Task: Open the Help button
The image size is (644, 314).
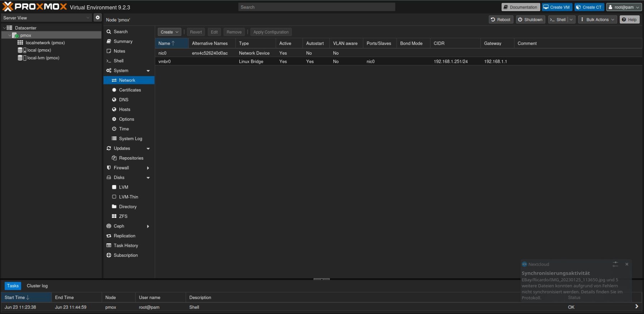Action: (x=629, y=20)
